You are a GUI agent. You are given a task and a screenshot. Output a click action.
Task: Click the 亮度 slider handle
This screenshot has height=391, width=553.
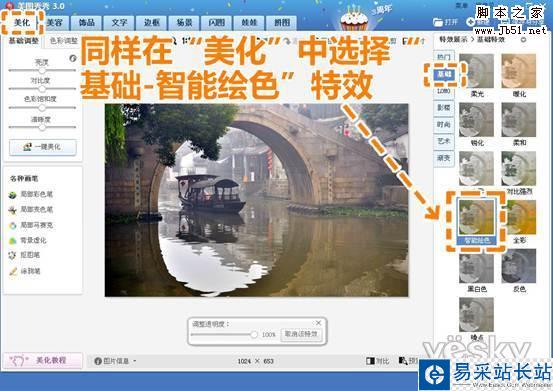(x=42, y=70)
